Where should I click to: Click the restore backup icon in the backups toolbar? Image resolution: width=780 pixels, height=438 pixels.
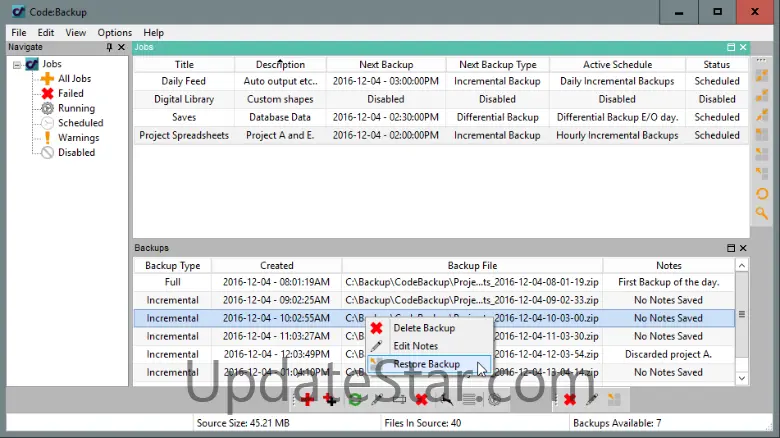pyautogui.click(x=614, y=399)
